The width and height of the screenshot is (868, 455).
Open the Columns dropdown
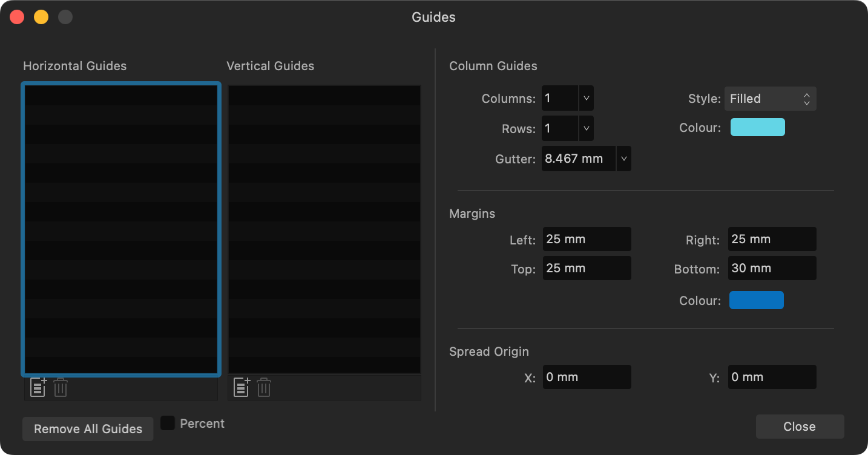coord(585,97)
